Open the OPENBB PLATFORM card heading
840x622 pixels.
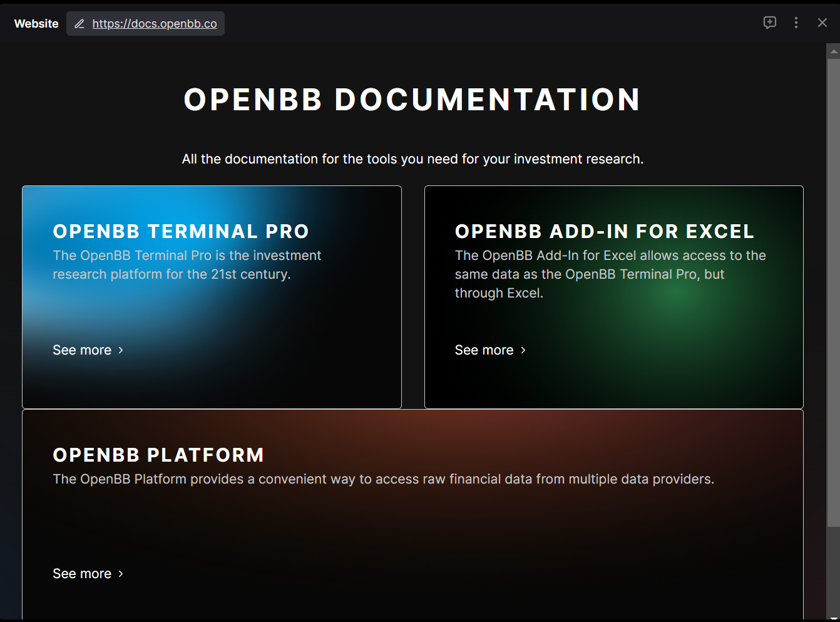158,455
